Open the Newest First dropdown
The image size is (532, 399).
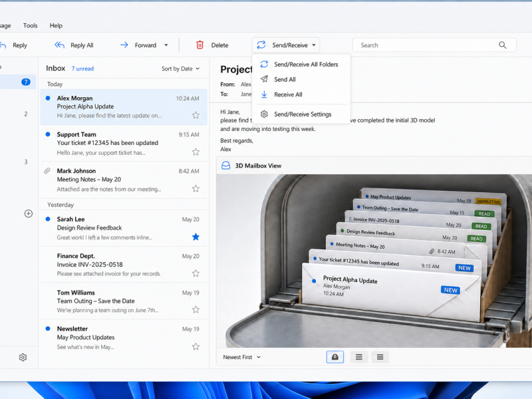pyautogui.click(x=241, y=357)
